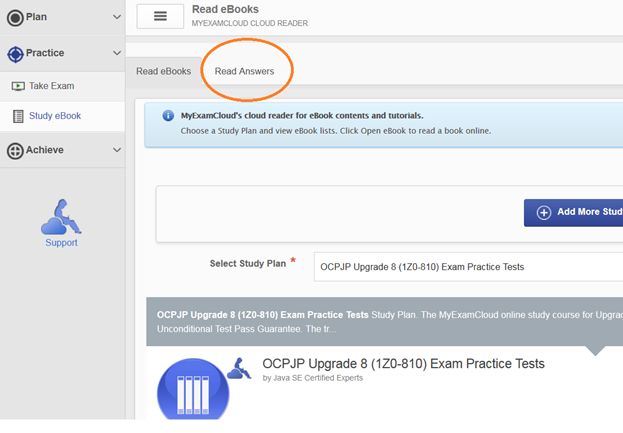This screenshot has height=433, width=623.
Task: Click the Plan menu label
Action: [x=36, y=17]
